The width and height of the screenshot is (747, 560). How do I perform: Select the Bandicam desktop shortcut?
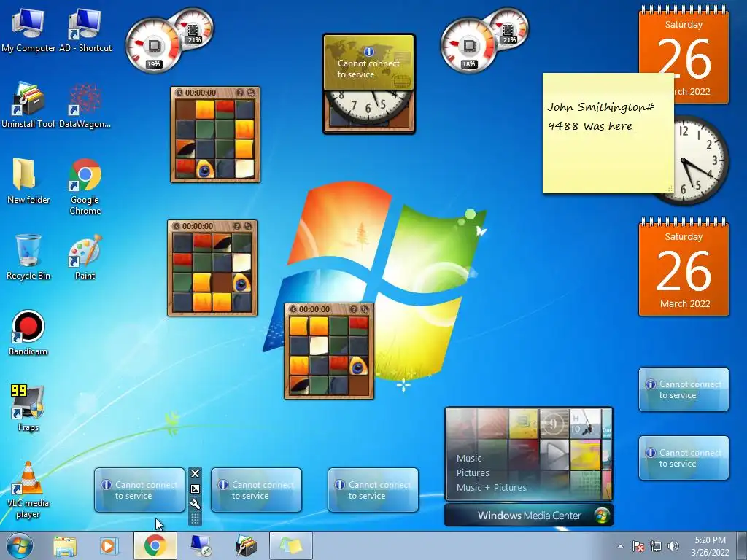point(28,332)
